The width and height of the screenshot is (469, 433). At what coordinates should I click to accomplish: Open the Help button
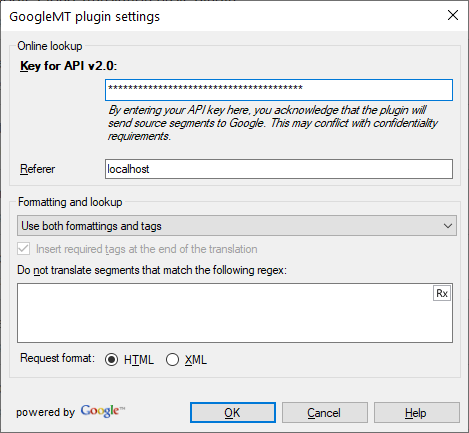(417, 413)
